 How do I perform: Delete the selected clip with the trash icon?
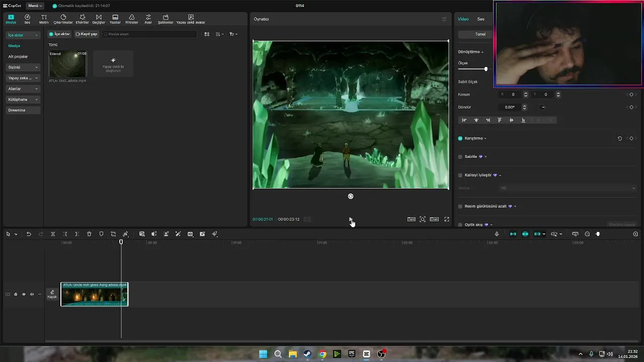click(89, 234)
